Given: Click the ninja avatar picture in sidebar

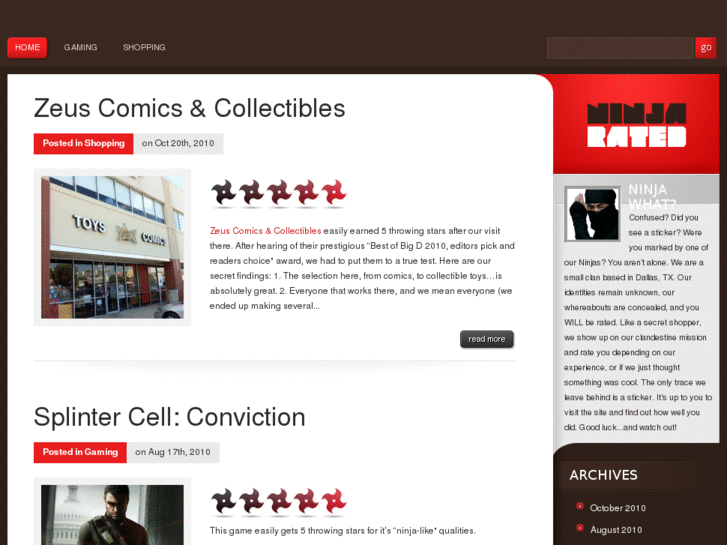Looking at the screenshot, I should point(592,214).
